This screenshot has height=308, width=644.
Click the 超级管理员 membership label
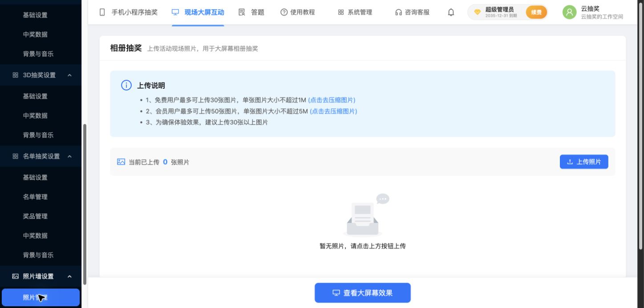(x=499, y=9)
